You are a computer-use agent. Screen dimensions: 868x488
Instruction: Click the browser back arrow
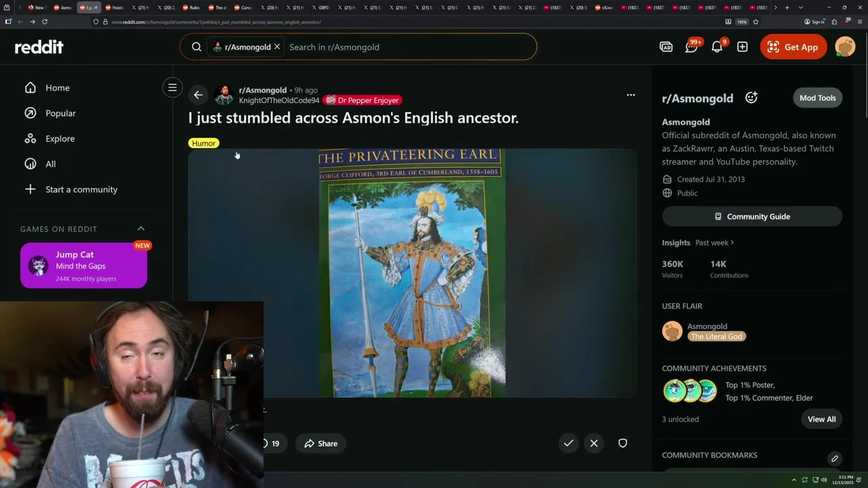click(x=20, y=22)
